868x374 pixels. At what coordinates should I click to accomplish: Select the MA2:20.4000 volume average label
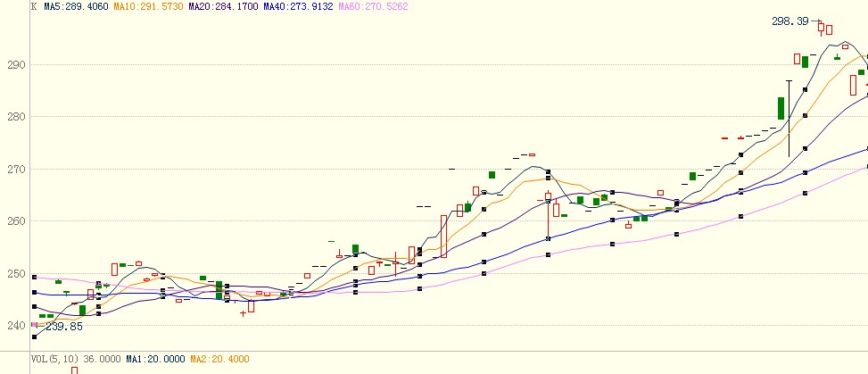click(219, 359)
